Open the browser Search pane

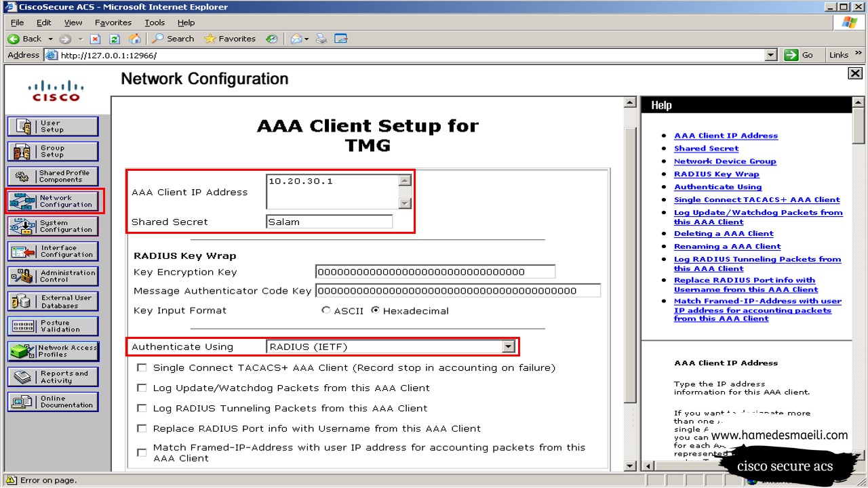[x=173, y=39]
